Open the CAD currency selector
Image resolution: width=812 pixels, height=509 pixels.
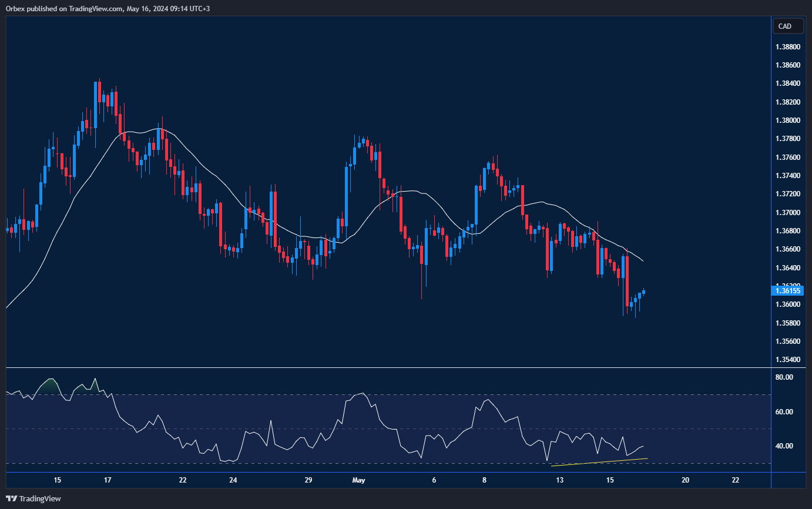pos(784,26)
